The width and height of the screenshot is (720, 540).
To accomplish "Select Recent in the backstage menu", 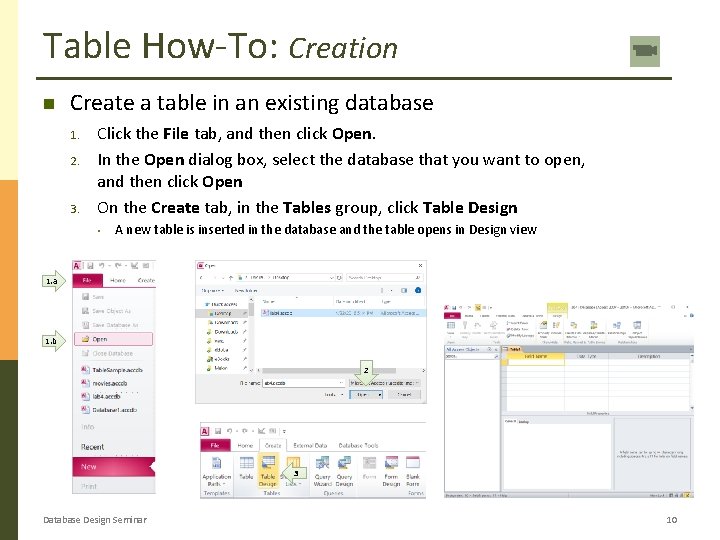I will pyautogui.click(x=92, y=447).
